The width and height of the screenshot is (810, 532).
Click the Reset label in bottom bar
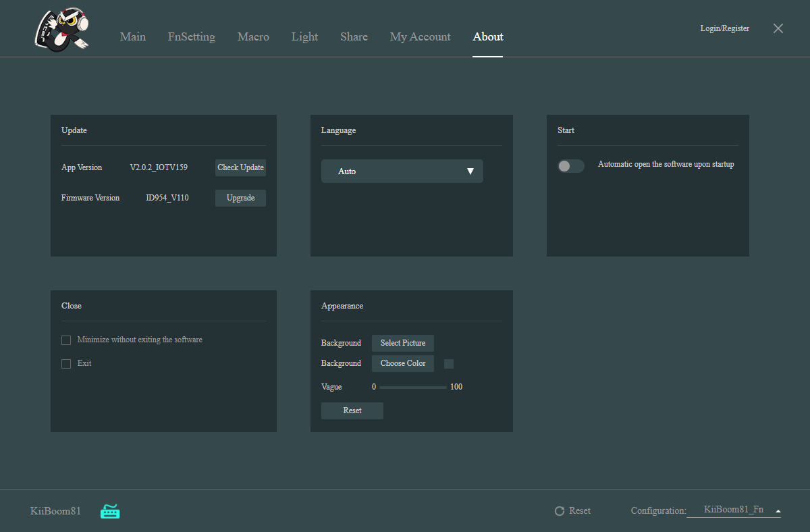pos(580,511)
